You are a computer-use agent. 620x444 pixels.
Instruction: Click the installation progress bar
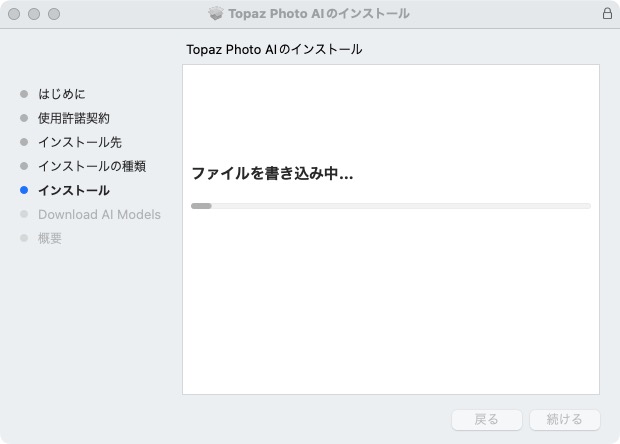coord(391,206)
